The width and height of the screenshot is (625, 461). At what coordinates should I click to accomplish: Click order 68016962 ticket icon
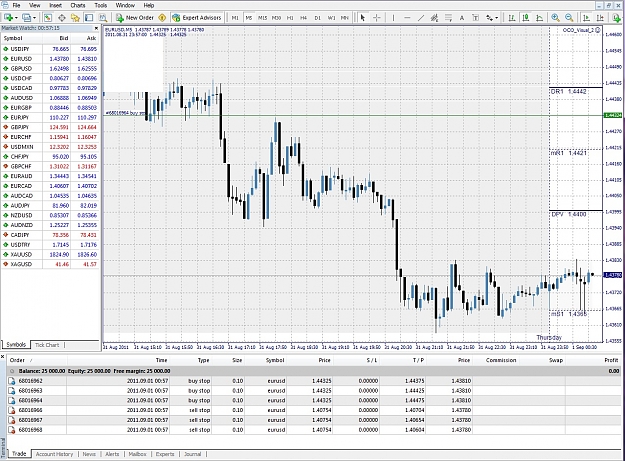(x=12, y=381)
